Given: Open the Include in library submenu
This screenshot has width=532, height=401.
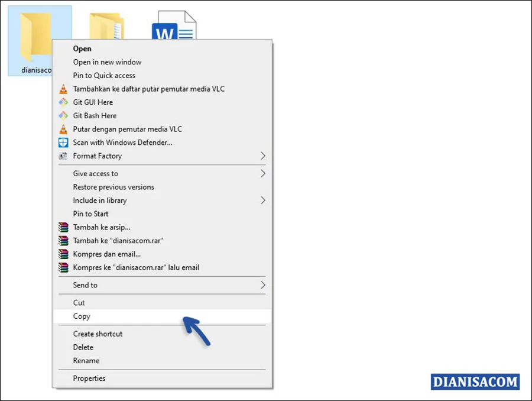Looking at the screenshot, I should pyautogui.click(x=264, y=200).
